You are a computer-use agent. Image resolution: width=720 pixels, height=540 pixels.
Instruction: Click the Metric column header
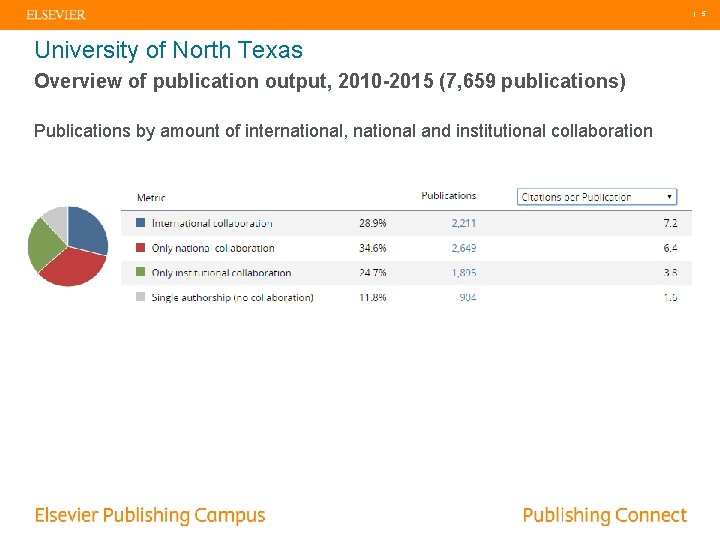click(x=151, y=197)
